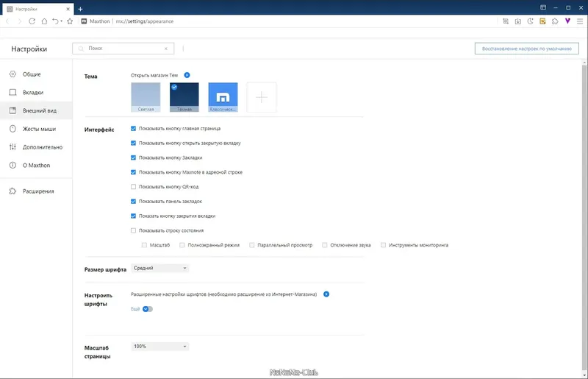Clear the search field with the X

click(166, 49)
